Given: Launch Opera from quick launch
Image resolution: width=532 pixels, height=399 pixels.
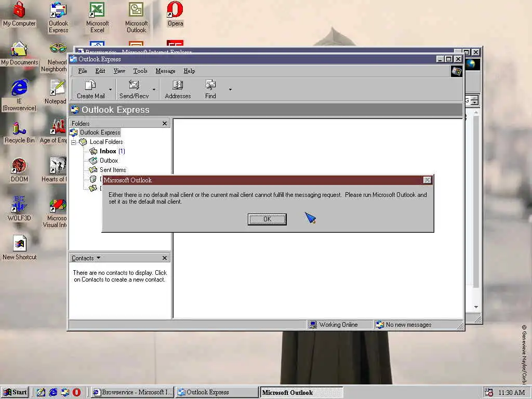Looking at the screenshot, I should [77, 392].
